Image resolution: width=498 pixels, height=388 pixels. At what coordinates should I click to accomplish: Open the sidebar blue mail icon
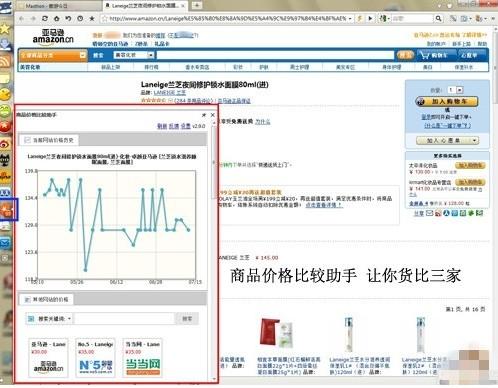pyautogui.click(x=5, y=243)
